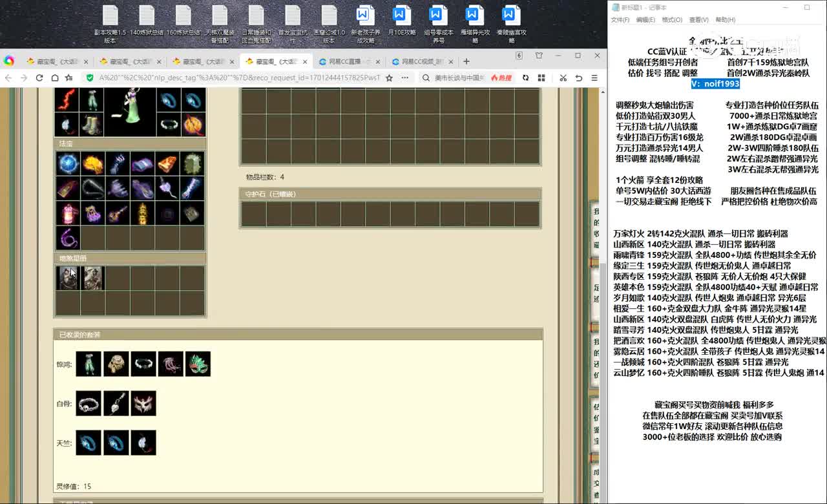The image size is (827, 504).
Task: Click the second 地煞星册 portrait card
Action: [92, 278]
